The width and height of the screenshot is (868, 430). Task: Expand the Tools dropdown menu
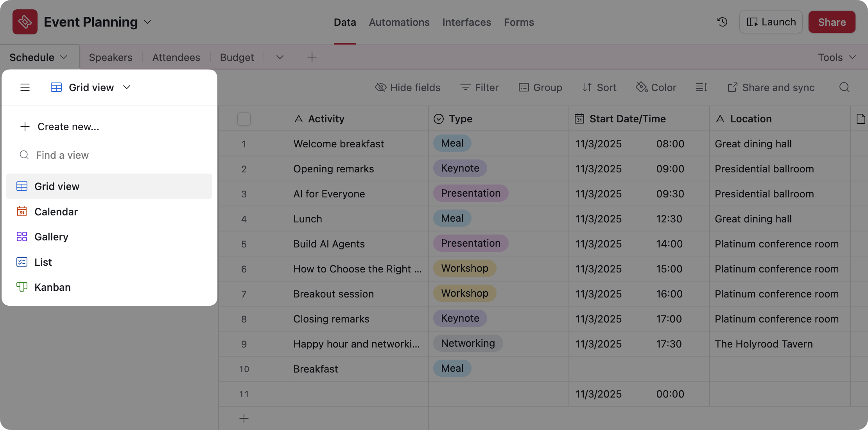click(837, 57)
